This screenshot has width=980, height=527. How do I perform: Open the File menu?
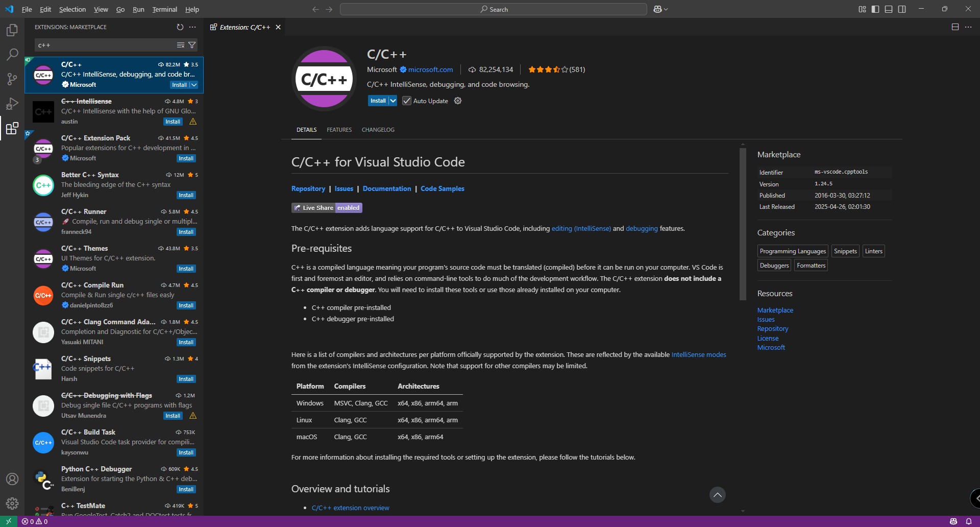coord(27,9)
